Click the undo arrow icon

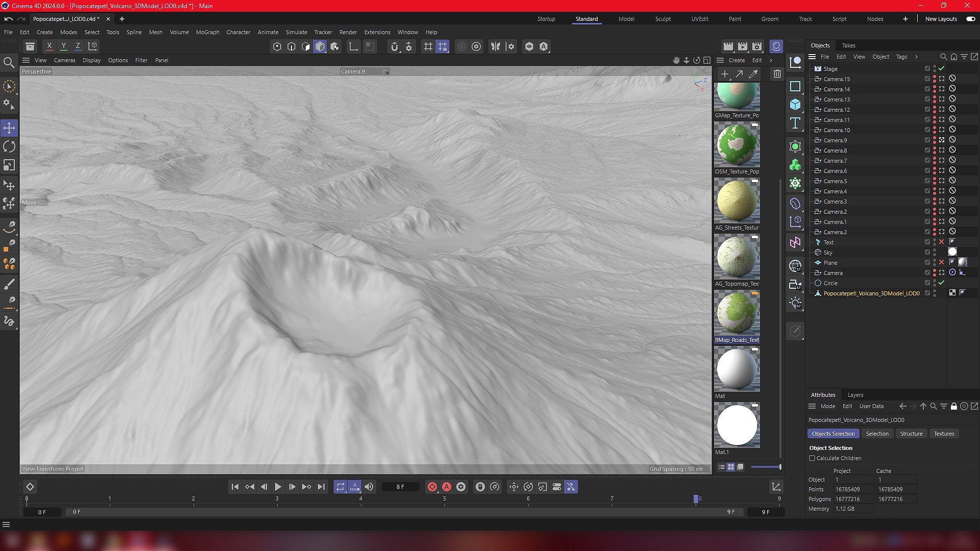(x=9, y=19)
